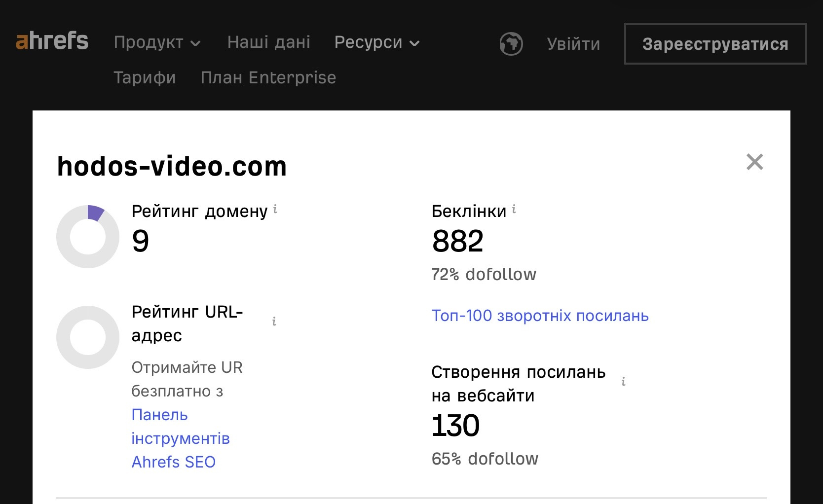This screenshot has height=504, width=823.
Task: Open the Наші дані menu item
Action: coord(269,43)
